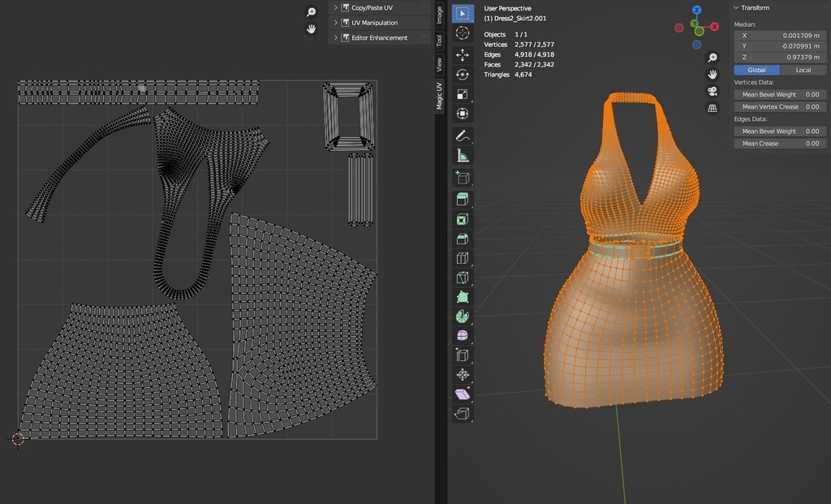Select the Rotate tool

coord(461,74)
